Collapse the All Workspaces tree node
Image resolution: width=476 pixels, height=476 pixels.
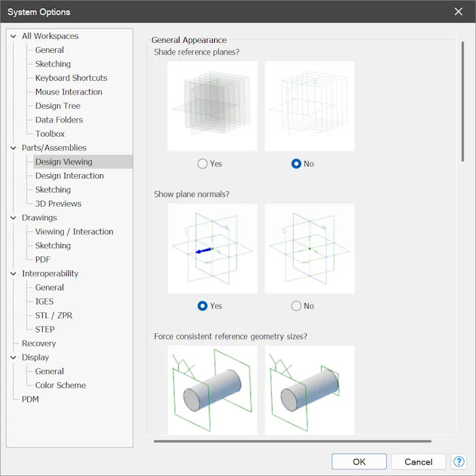13,36
